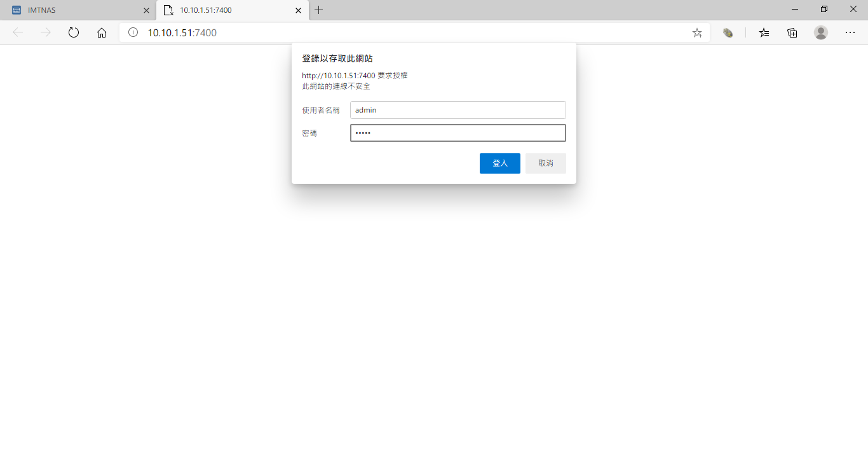Click the 此網站的連線不安全 warning text
This screenshot has width=868, height=463.
336,86
